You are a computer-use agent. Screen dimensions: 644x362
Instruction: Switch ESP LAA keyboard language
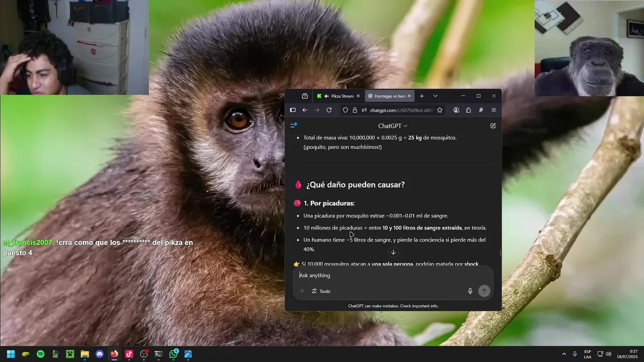[588, 354]
